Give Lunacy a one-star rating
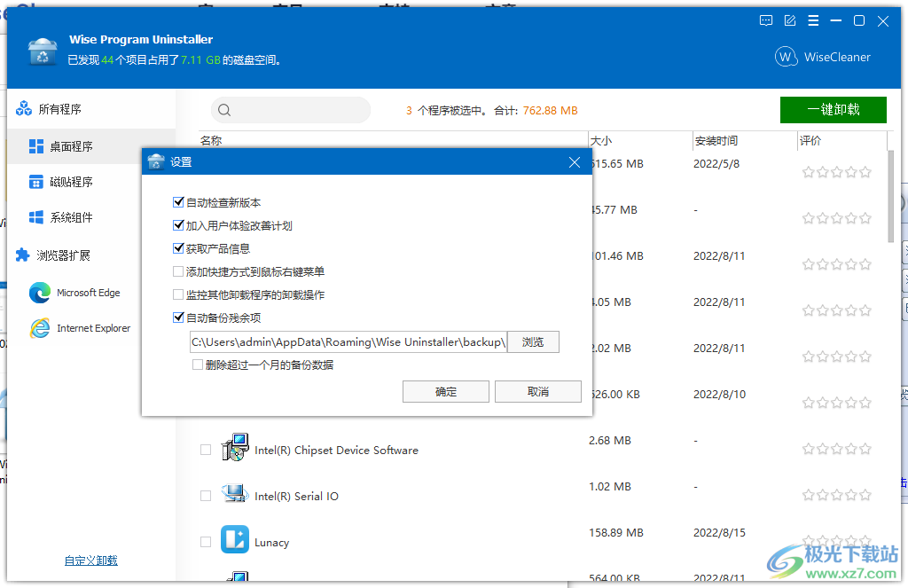The width and height of the screenshot is (908, 588). point(808,538)
